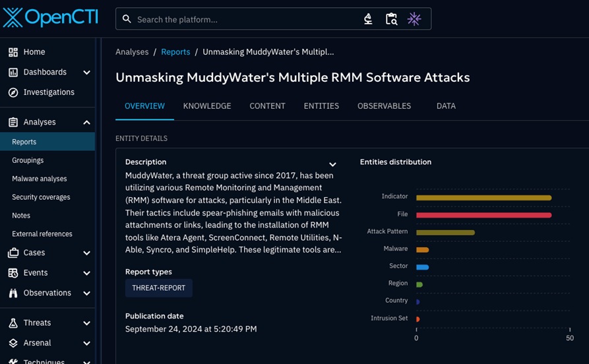Image resolution: width=589 pixels, height=364 pixels.
Task: Click the Attack Pattern chart bar
Action: click(445, 233)
